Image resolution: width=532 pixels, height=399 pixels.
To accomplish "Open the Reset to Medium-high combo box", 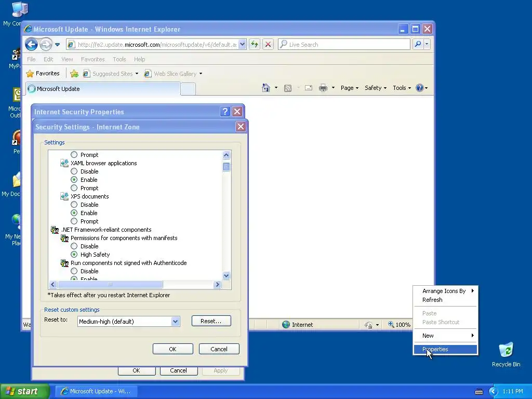I will click(129, 321).
